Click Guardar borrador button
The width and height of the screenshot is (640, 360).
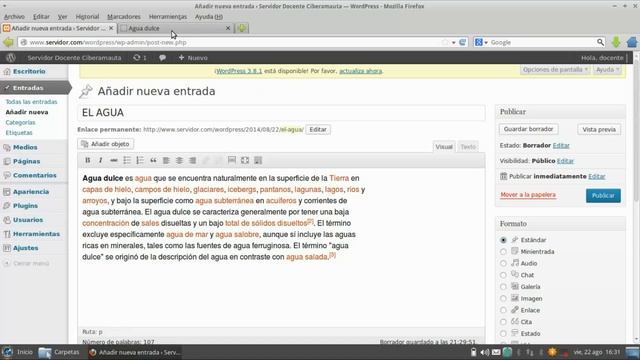click(x=529, y=129)
